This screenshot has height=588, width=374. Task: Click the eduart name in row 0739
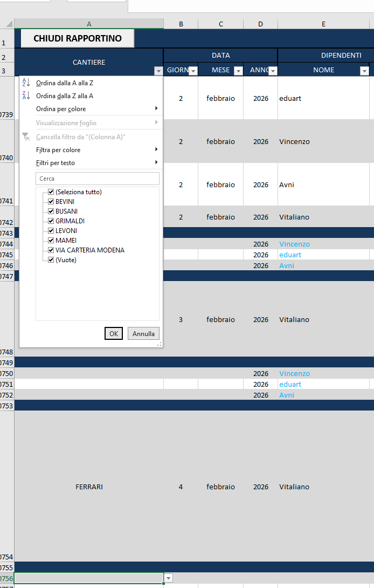290,98
